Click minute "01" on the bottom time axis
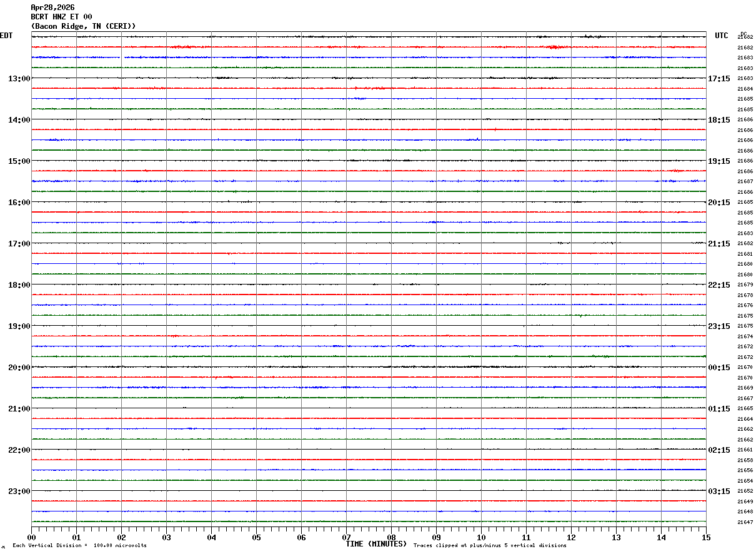This screenshot has height=554, width=756. click(76, 537)
